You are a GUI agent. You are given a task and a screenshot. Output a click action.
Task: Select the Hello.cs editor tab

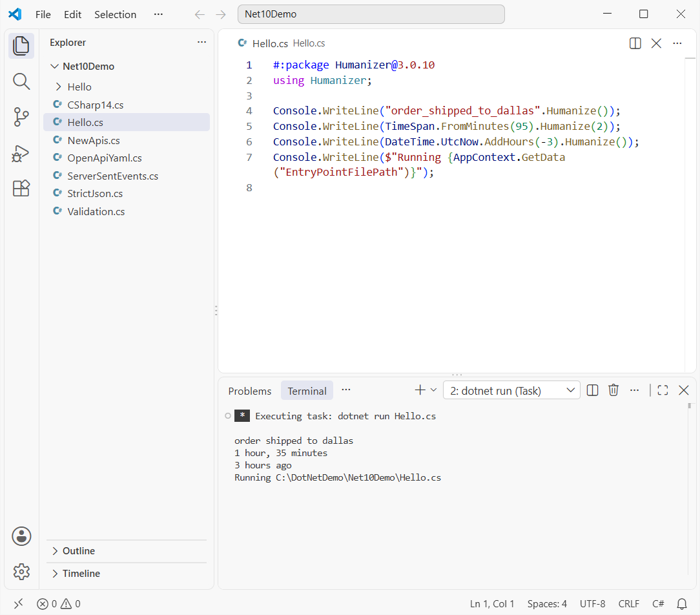(270, 43)
